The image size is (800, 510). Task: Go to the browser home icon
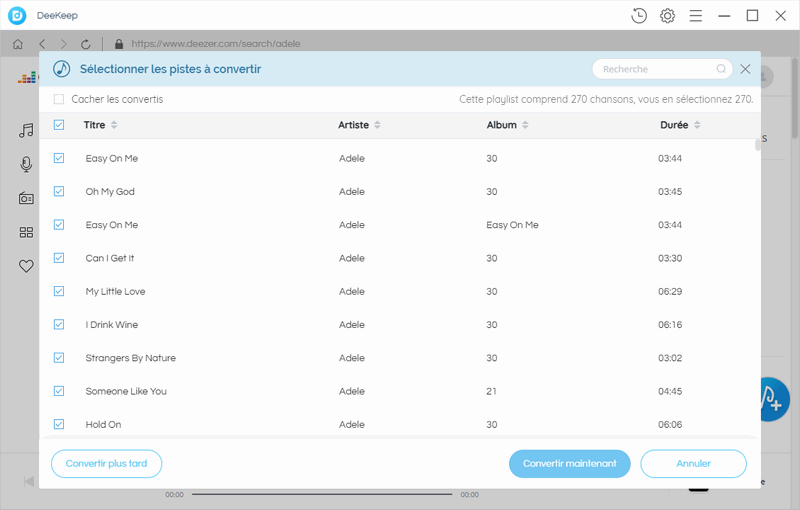(x=18, y=44)
